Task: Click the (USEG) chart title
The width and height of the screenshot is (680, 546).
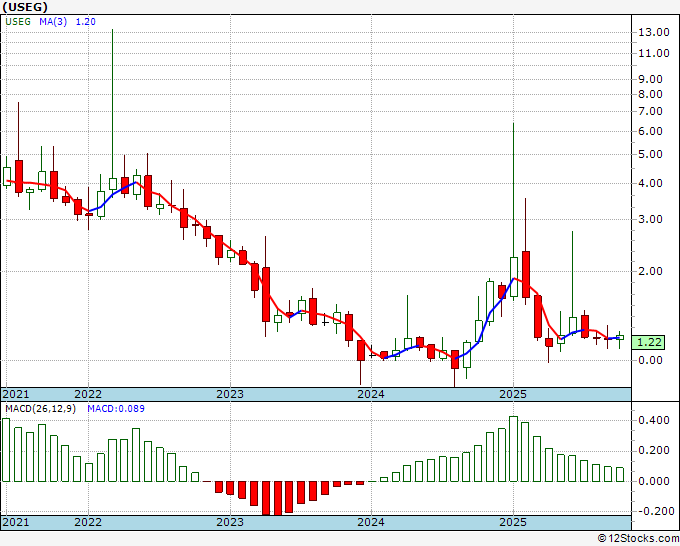Action: pos(25,6)
